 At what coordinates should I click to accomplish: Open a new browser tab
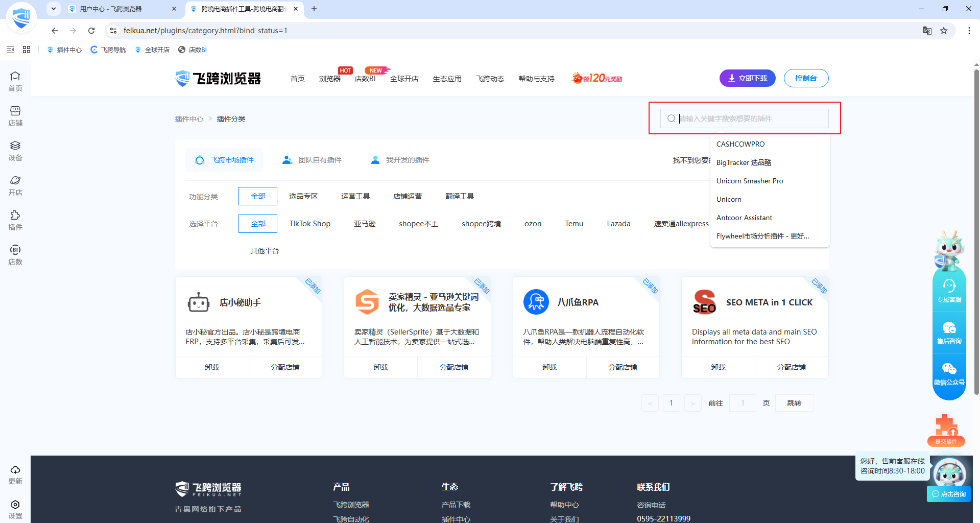coord(314,9)
